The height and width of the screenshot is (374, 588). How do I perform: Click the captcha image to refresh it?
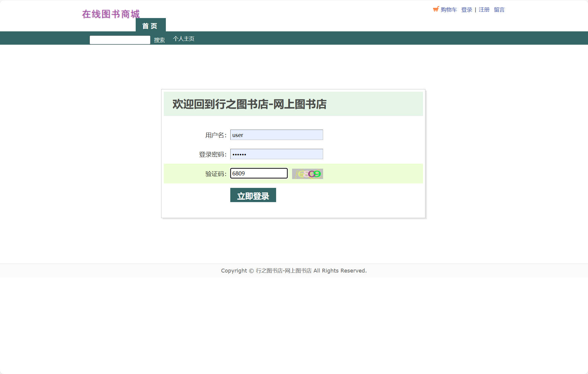click(307, 174)
